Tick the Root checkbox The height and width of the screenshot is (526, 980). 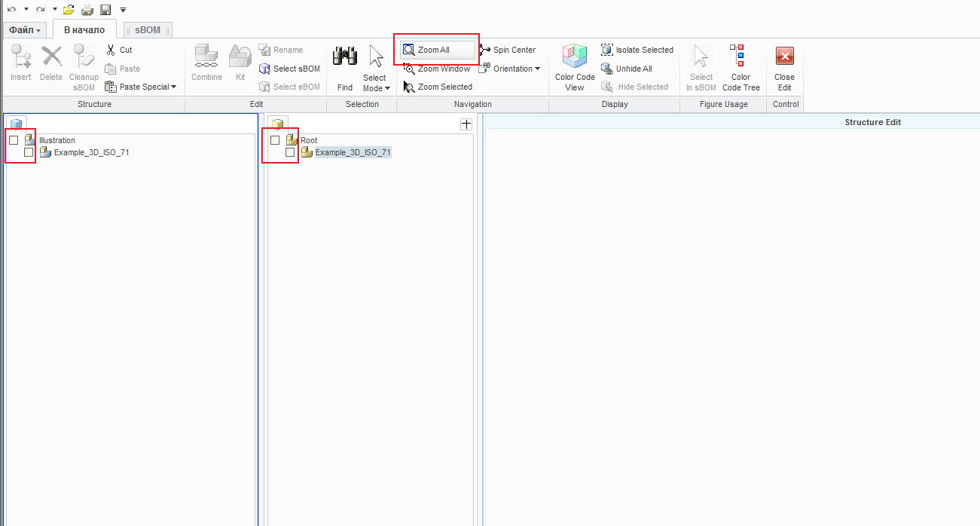tap(275, 140)
